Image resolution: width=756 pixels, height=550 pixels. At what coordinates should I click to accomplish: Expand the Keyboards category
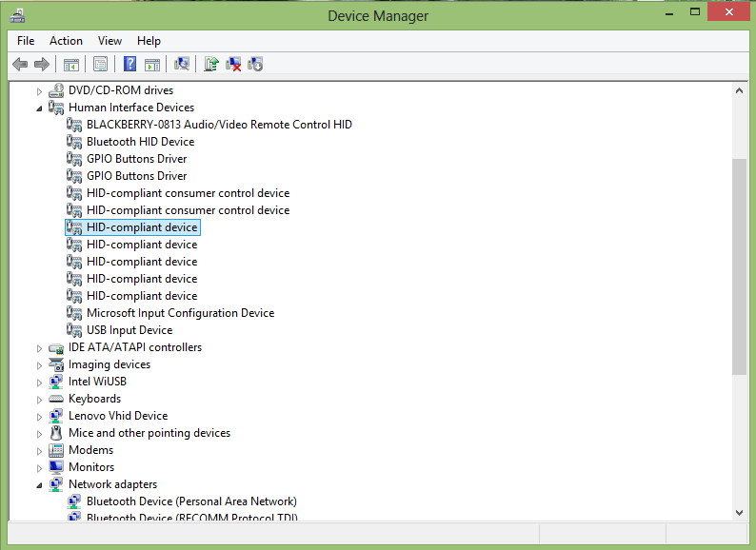coord(39,400)
